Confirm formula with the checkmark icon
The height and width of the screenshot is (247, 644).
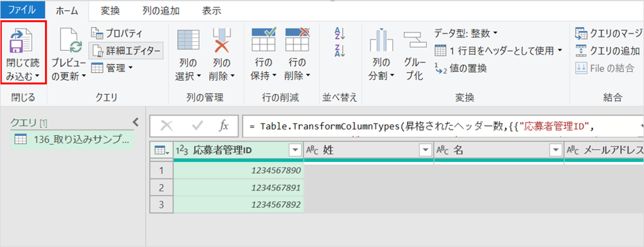(x=198, y=126)
